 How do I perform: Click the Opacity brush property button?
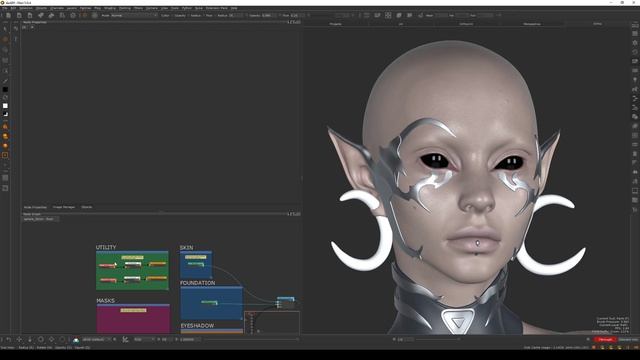pos(180,16)
